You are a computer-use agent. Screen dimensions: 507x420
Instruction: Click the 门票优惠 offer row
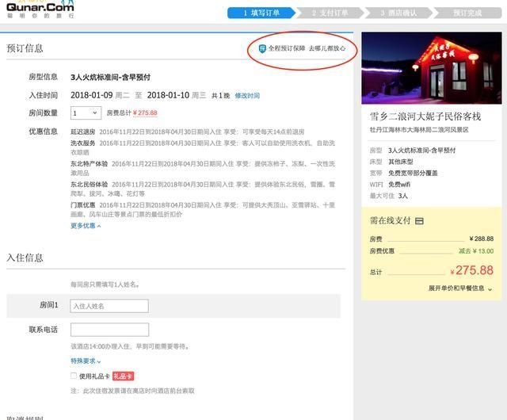[x=203, y=210]
